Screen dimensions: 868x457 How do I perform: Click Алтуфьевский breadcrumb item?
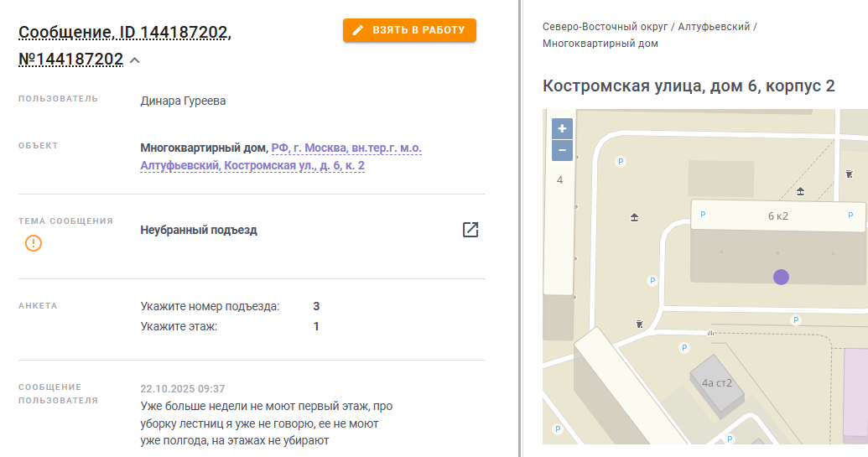coord(714,27)
